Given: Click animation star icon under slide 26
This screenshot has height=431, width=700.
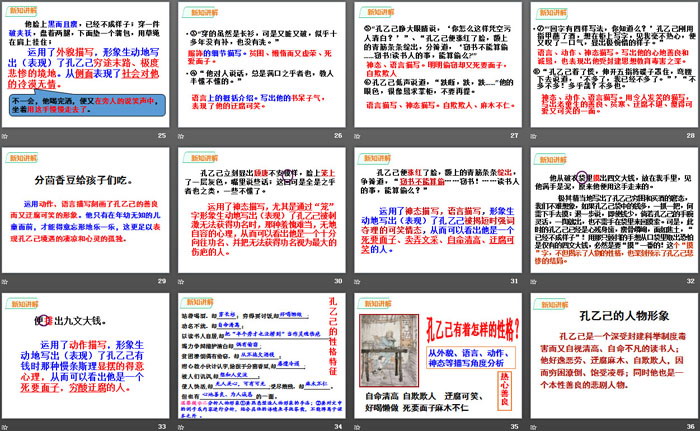Looking at the screenshot, I should click(181, 136).
